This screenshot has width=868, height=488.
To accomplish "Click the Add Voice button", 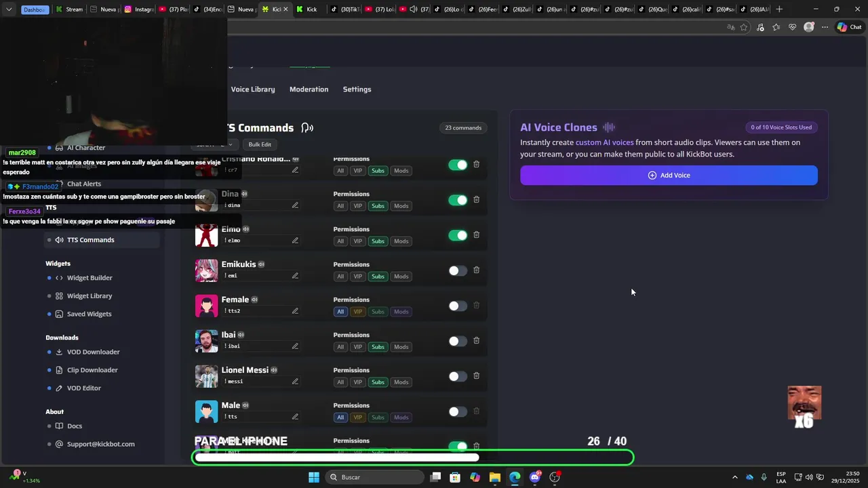I will click(669, 175).
